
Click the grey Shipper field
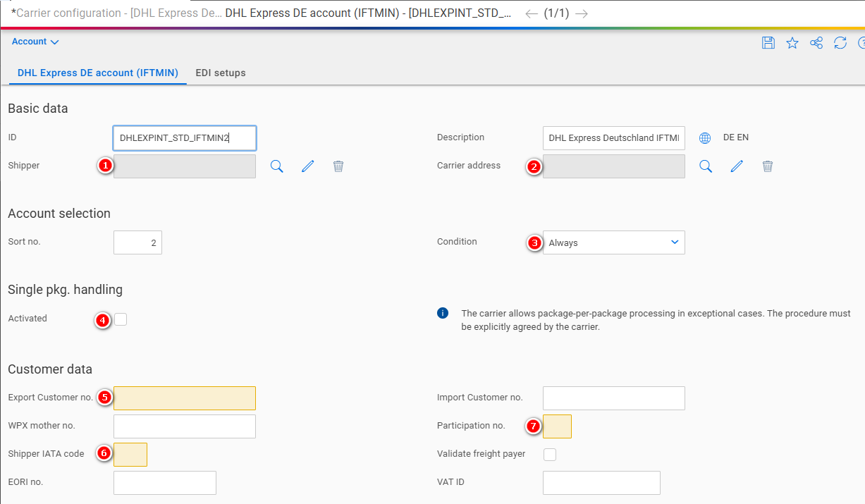pos(185,166)
